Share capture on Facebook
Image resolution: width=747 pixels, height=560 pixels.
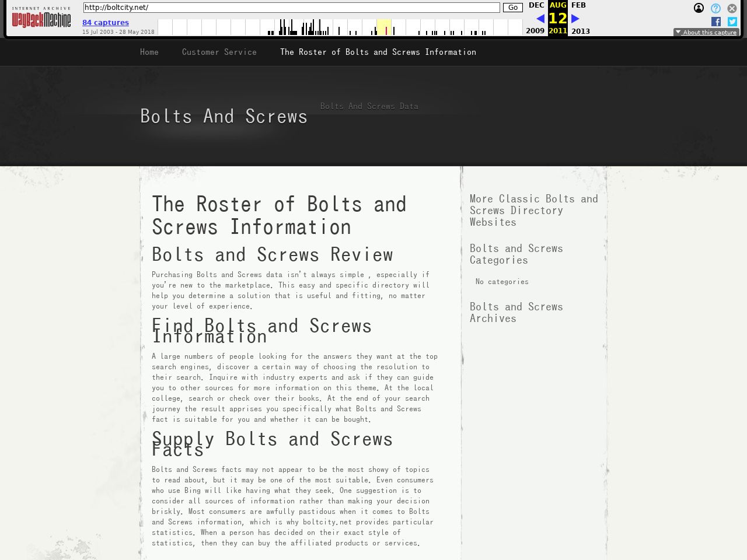pos(716,22)
